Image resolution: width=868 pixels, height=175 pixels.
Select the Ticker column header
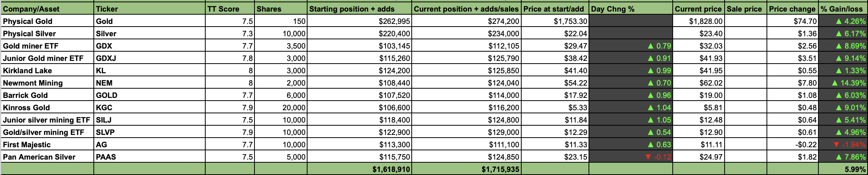pyautogui.click(x=150, y=8)
